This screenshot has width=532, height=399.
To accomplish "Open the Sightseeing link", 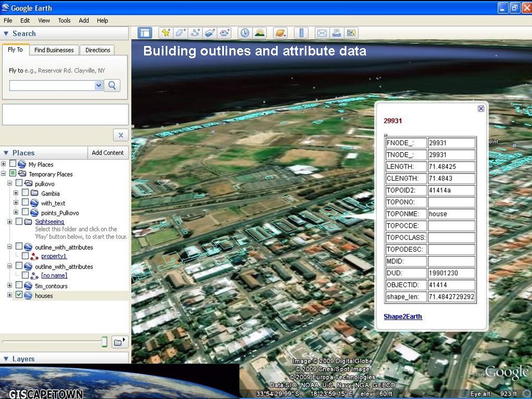I will click(x=49, y=222).
